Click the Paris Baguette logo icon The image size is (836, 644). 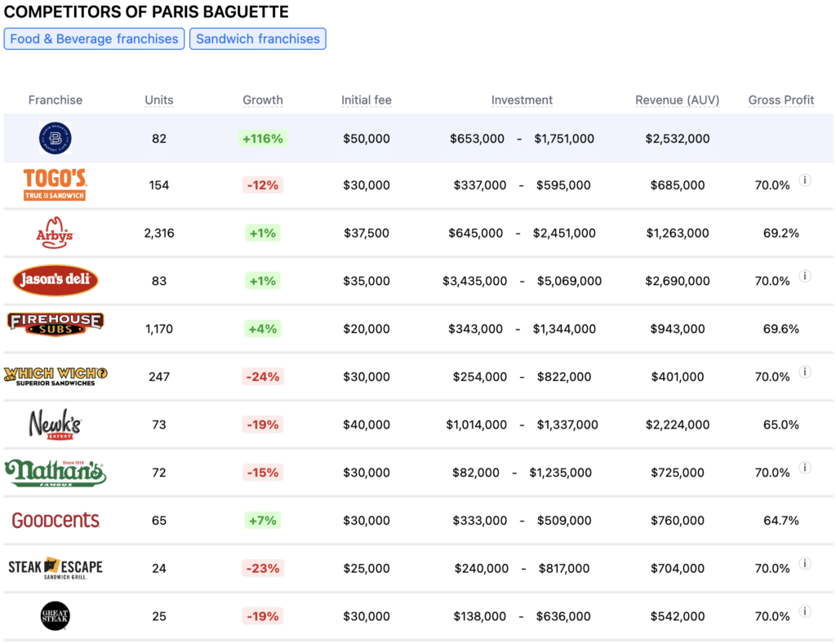(x=55, y=138)
